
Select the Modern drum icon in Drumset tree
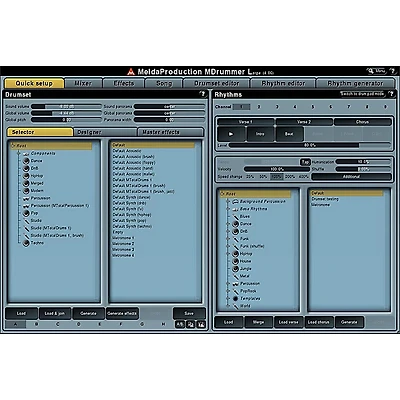coord(26,191)
